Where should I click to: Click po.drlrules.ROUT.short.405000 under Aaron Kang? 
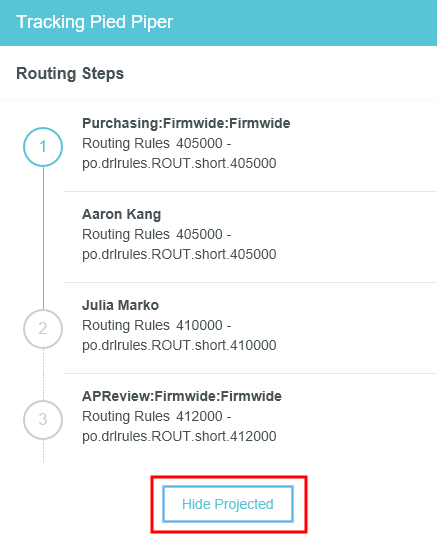[x=179, y=254]
